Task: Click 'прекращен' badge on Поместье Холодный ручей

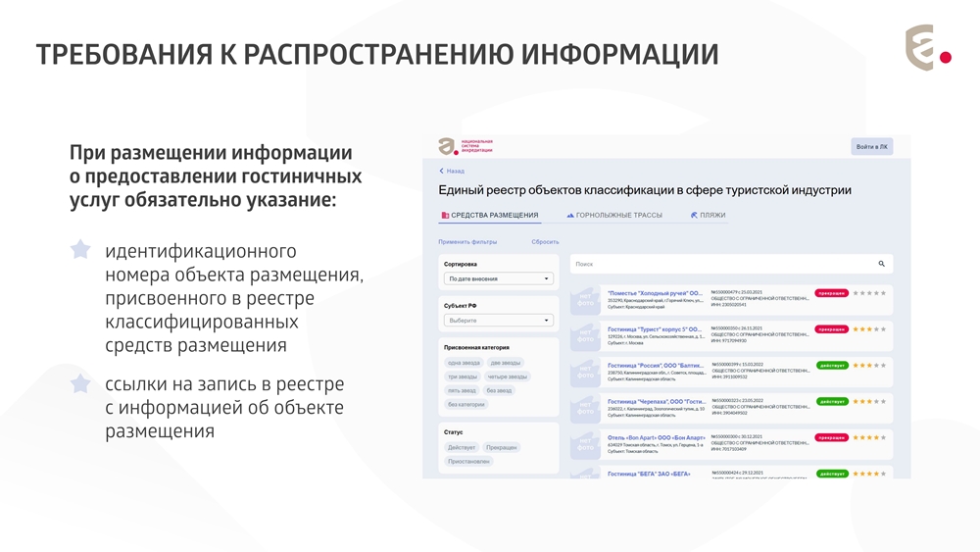Action: [x=832, y=293]
